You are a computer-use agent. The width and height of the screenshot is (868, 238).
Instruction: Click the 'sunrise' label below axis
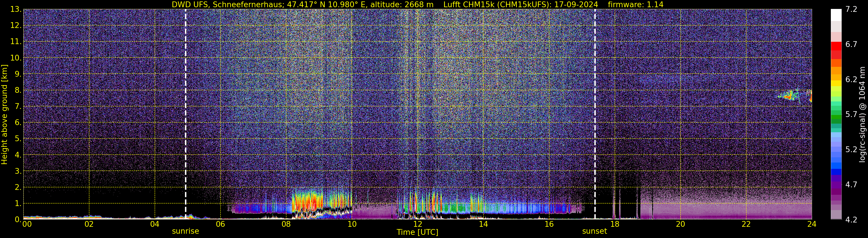[185, 231]
